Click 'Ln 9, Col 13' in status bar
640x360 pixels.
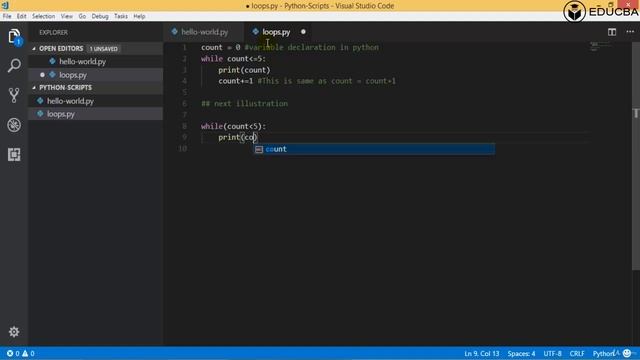point(482,353)
